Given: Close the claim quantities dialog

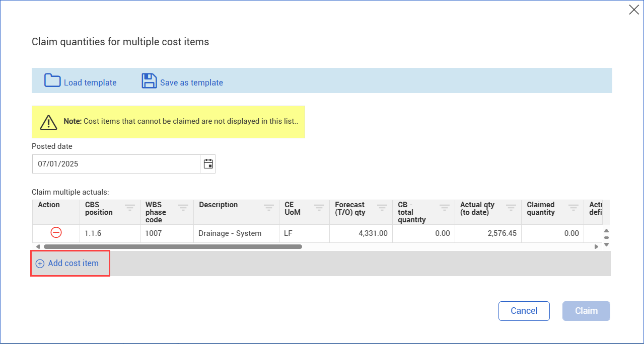Looking at the screenshot, I should tap(634, 10).
